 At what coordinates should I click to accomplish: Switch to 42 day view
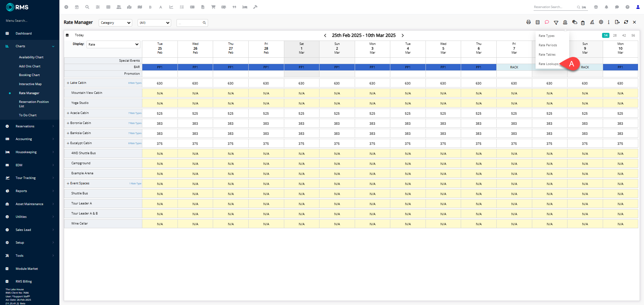(x=624, y=35)
